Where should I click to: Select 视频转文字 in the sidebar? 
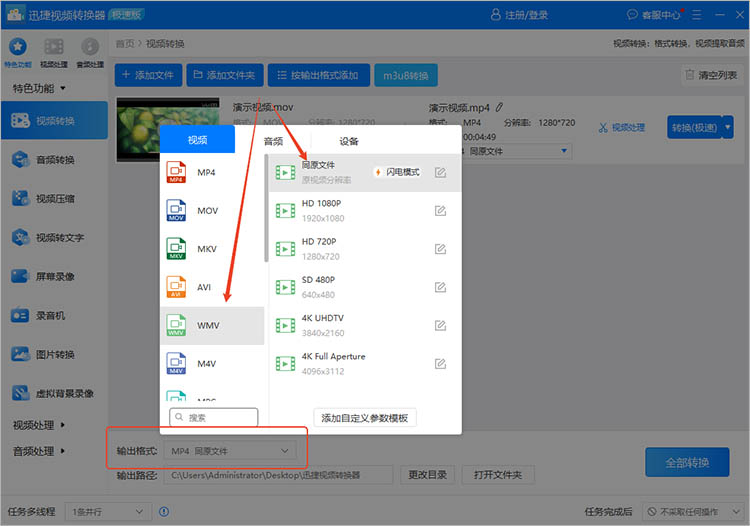[55, 238]
